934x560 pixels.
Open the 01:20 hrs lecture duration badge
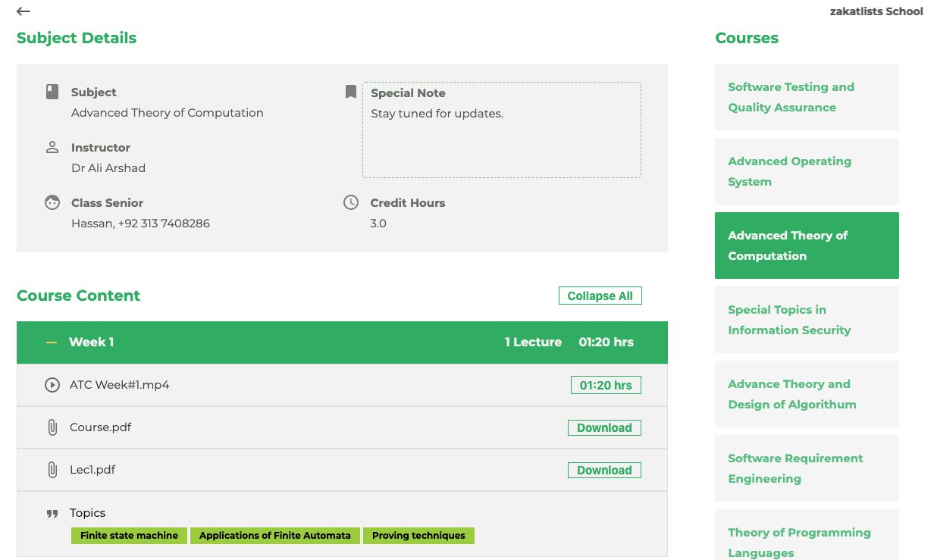click(606, 385)
